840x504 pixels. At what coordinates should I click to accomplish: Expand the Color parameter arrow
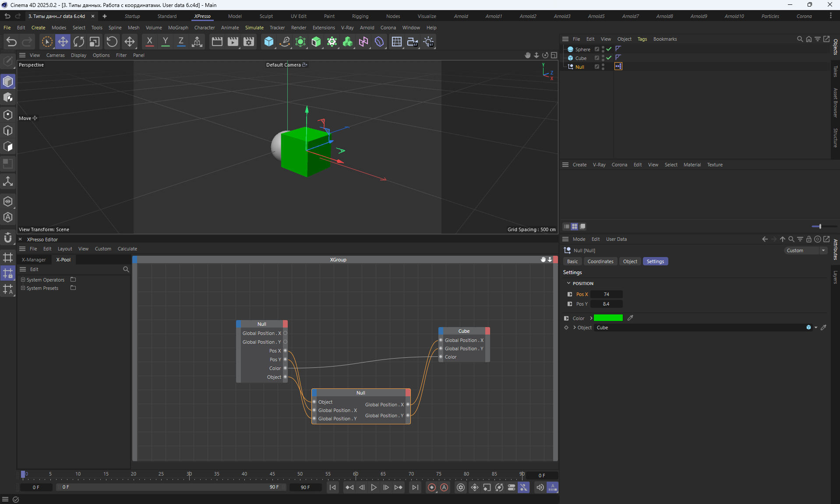pyautogui.click(x=591, y=318)
